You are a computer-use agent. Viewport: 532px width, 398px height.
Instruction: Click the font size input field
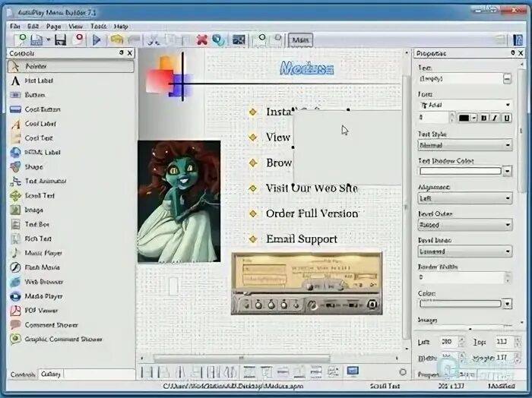(x=434, y=118)
